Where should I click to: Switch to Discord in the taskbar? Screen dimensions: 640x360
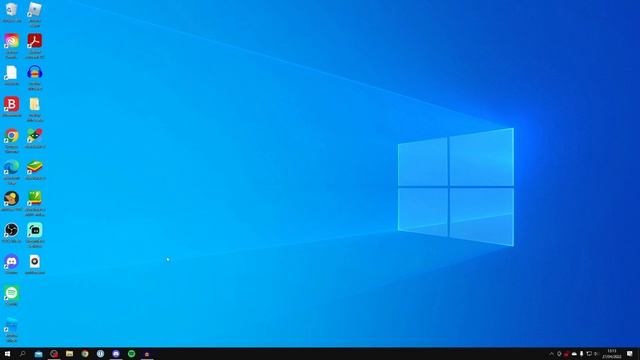(116, 354)
